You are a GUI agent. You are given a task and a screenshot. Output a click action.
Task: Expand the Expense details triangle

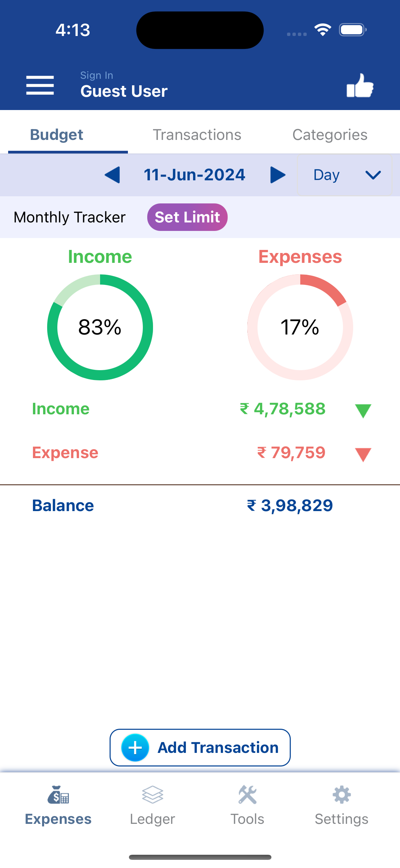363,454
